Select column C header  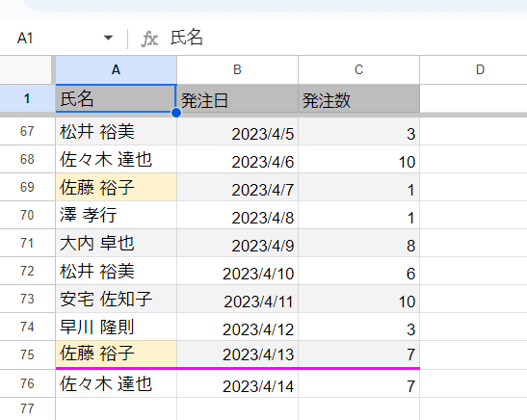coord(359,70)
